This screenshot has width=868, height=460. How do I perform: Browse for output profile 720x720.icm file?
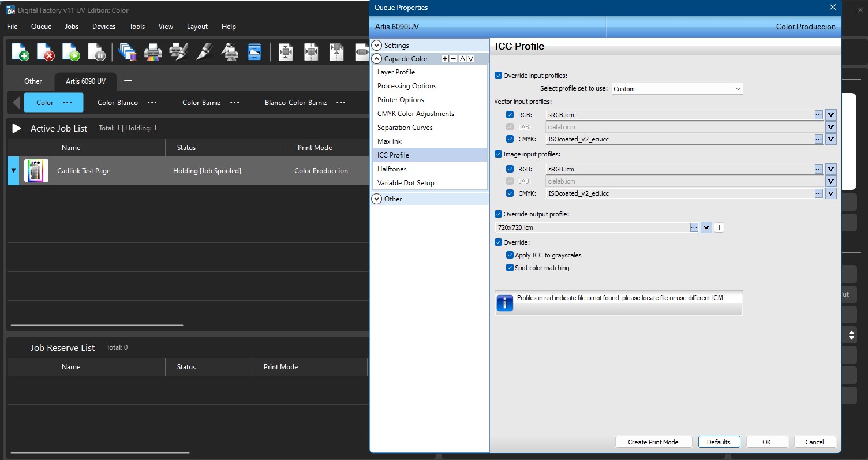coord(694,227)
